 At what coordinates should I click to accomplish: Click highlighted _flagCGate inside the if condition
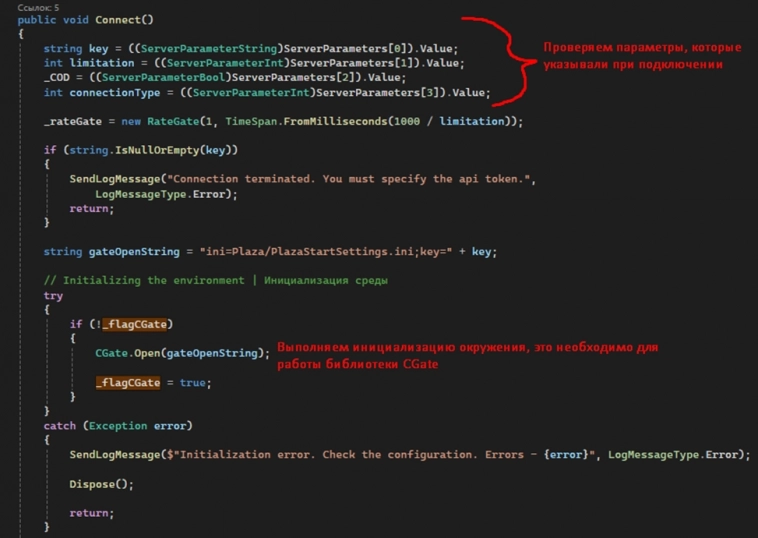click(134, 324)
